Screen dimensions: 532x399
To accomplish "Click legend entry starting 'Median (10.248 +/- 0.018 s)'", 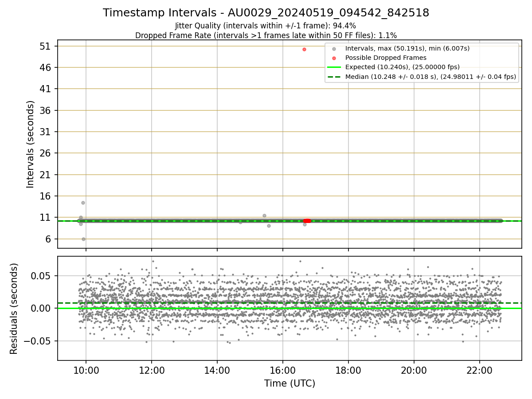I will [x=430, y=77].
